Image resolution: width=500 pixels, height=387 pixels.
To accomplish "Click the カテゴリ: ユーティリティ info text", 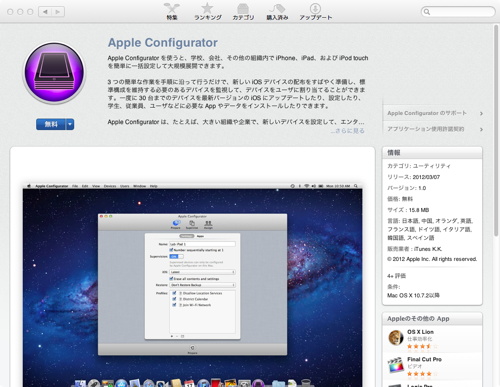I will [x=419, y=166].
